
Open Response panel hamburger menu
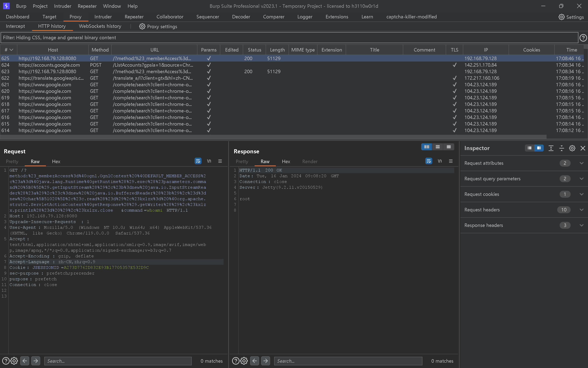tap(451, 161)
